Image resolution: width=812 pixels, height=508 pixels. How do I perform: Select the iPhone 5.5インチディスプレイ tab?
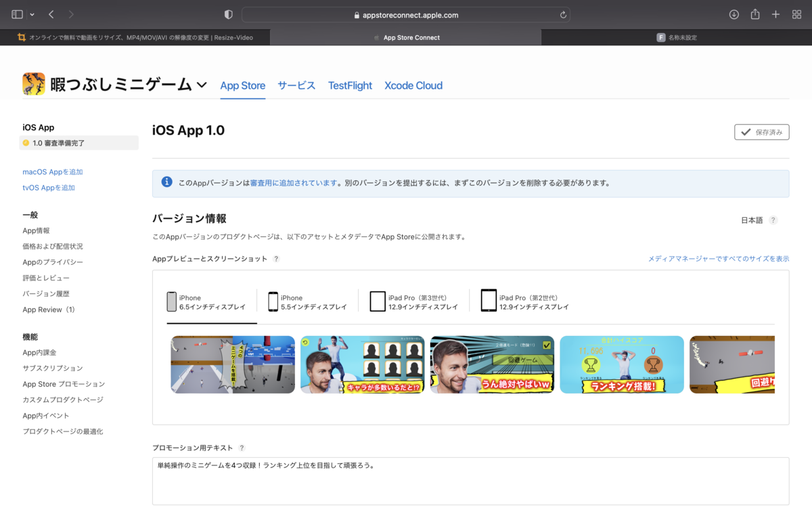point(308,302)
